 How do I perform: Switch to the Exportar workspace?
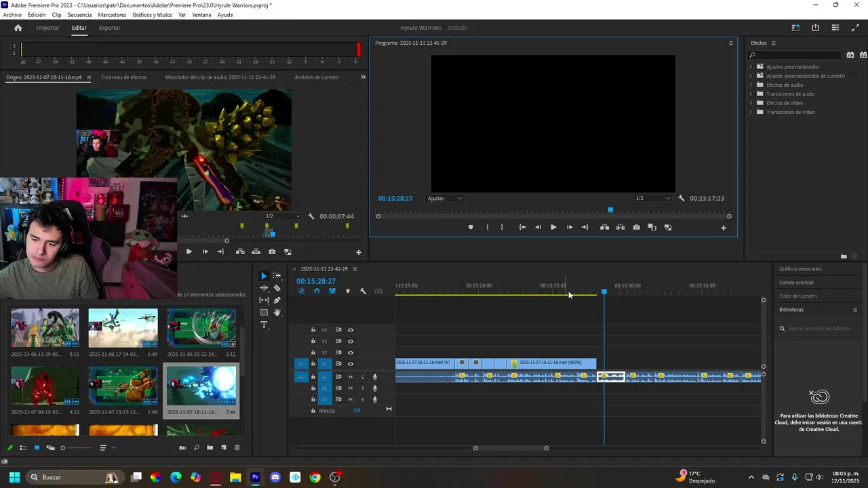(x=110, y=28)
